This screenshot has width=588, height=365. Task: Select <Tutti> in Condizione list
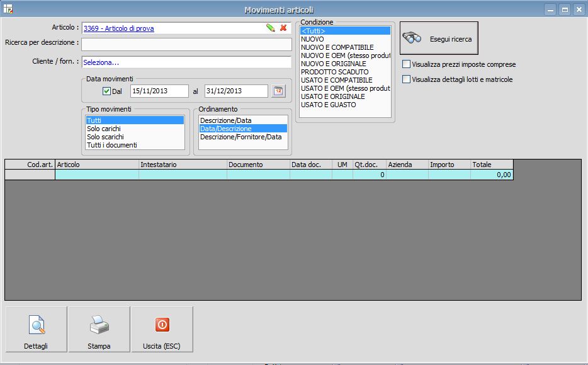pos(345,31)
